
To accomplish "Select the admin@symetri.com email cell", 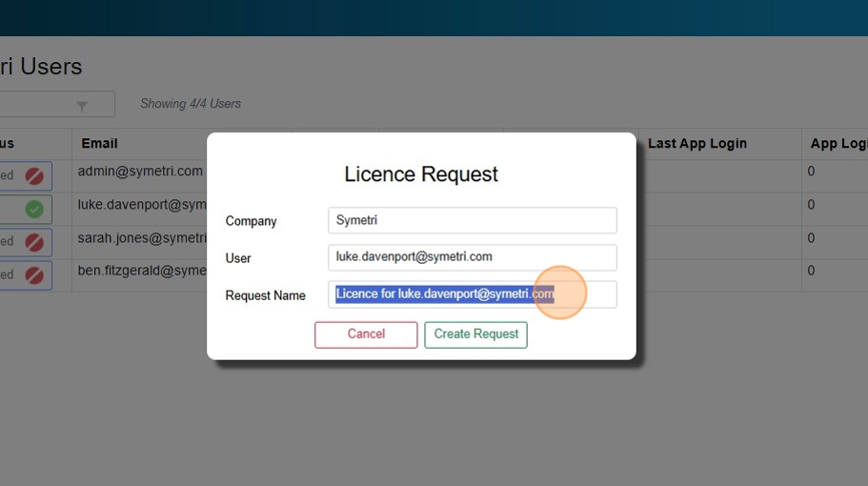I will 140,172.
